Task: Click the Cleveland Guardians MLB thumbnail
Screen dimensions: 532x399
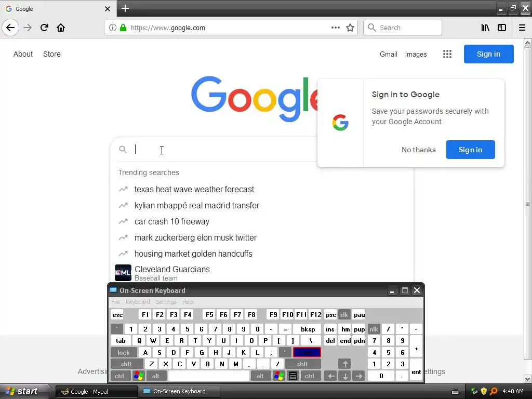Action: point(123,273)
